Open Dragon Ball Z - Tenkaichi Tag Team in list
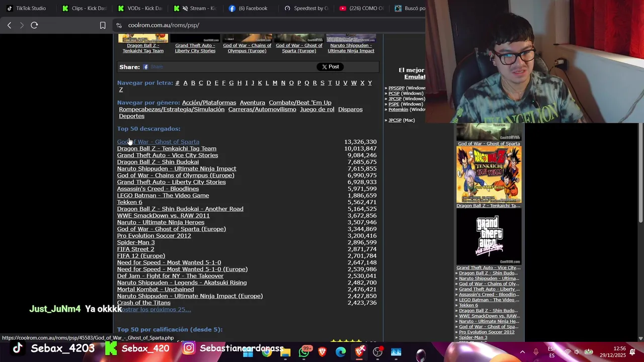The width and height of the screenshot is (644, 362). point(167,148)
